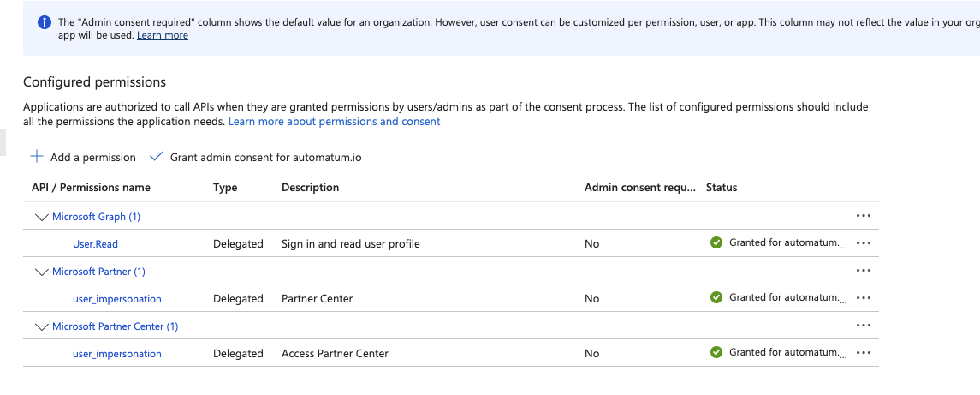
Task: Open the ellipsis menu for Microsoft Partner Center group
Action: coord(863,326)
